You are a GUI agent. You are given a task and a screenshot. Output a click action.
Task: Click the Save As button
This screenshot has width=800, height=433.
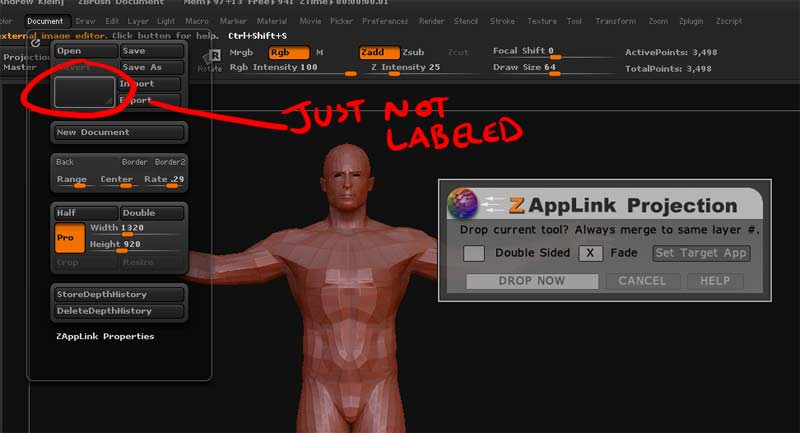(x=152, y=67)
